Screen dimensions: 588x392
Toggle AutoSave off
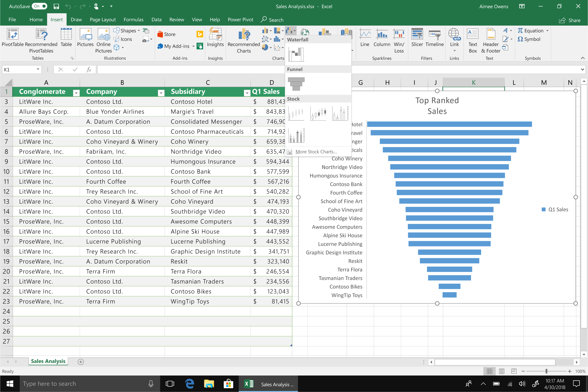[40, 6]
